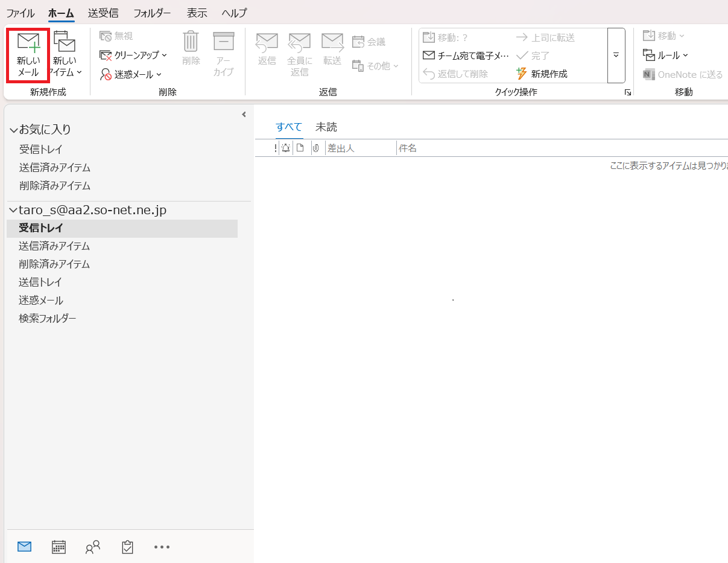The height and width of the screenshot is (563, 728).
Task: Switch to the 送受信 ribbon tab
Action: click(103, 13)
